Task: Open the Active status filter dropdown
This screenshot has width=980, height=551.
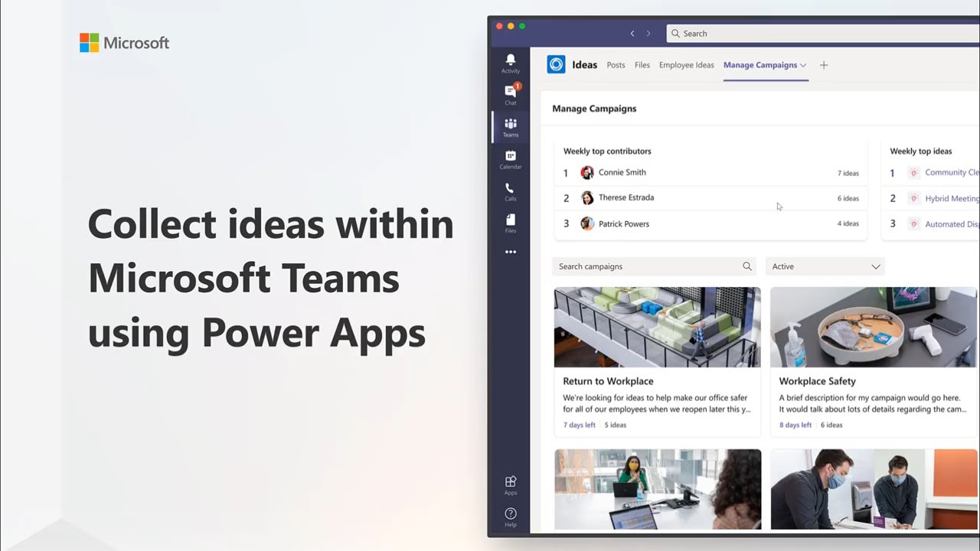Action: (825, 266)
